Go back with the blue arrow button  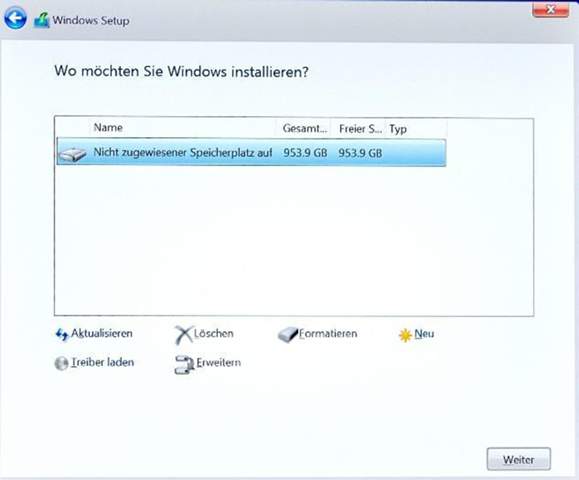point(15,18)
